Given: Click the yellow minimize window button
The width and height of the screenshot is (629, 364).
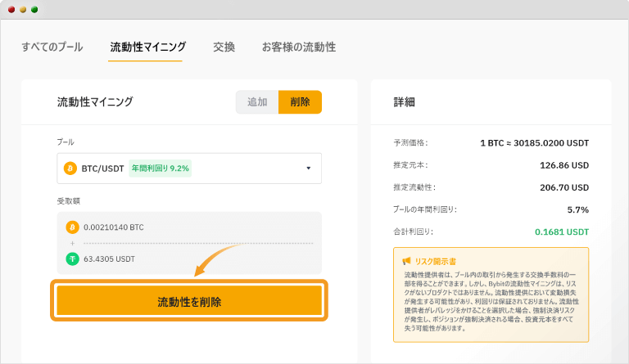Looking at the screenshot, I should tap(23, 10).
